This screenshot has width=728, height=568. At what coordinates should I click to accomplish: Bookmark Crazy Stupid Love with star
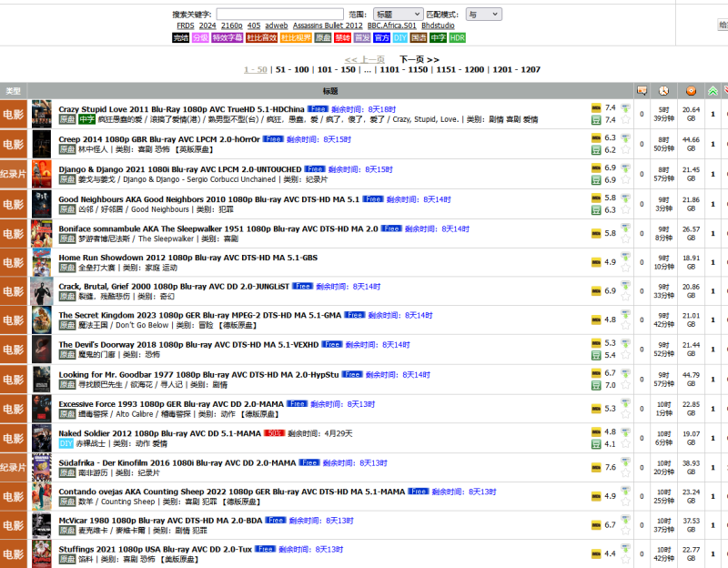626,119
